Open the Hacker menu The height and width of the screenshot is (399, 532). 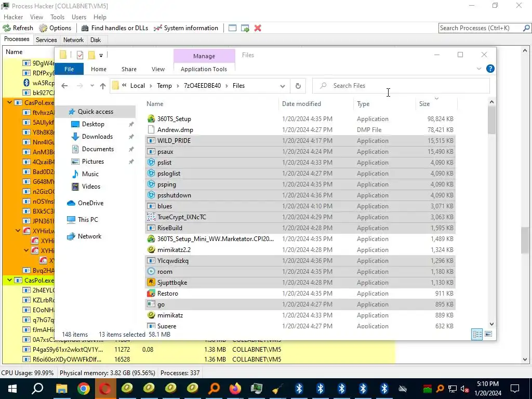pyautogui.click(x=13, y=17)
